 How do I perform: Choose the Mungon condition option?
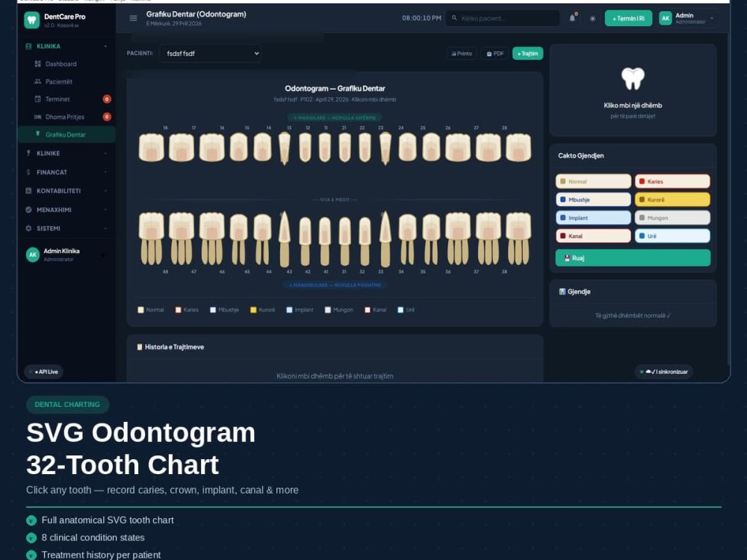pos(672,217)
